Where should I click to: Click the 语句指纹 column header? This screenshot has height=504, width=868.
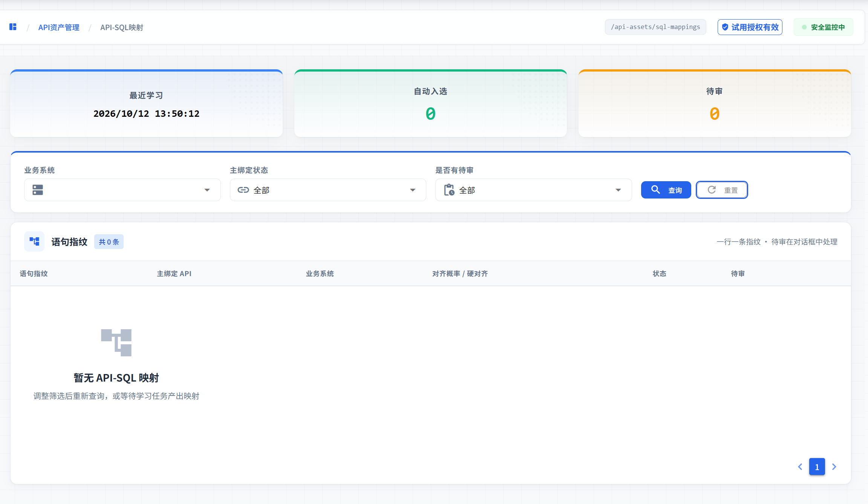(34, 274)
